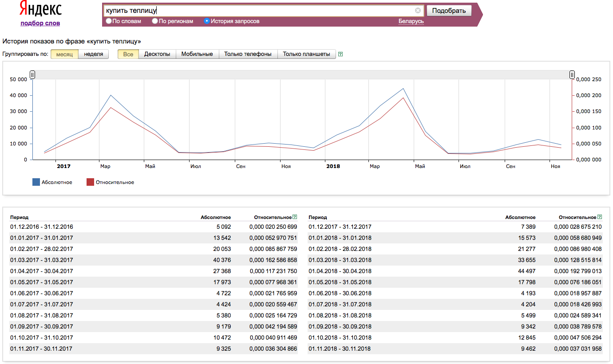Show the Мобильные device statistics
This screenshot has width=613, height=364.
click(197, 54)
